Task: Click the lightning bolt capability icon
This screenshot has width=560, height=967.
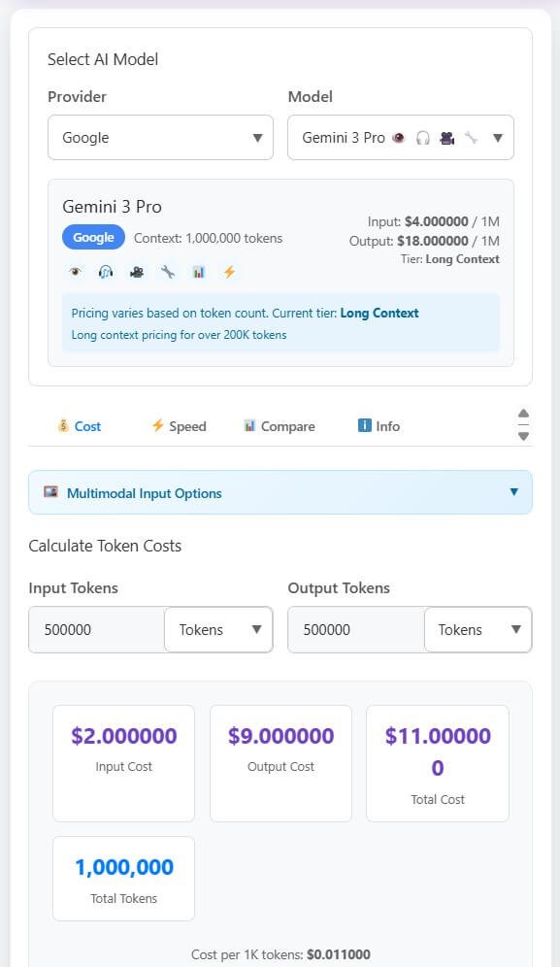Action: click(229, 272)
